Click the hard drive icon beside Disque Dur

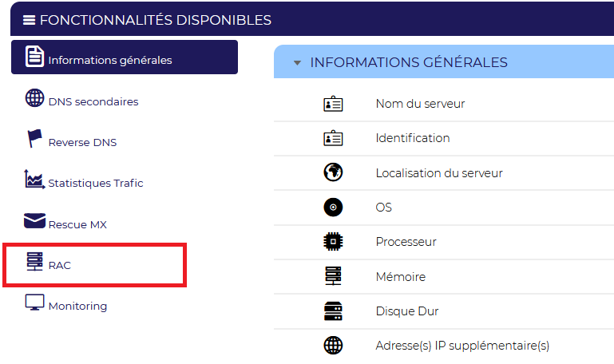pos(333,311)
